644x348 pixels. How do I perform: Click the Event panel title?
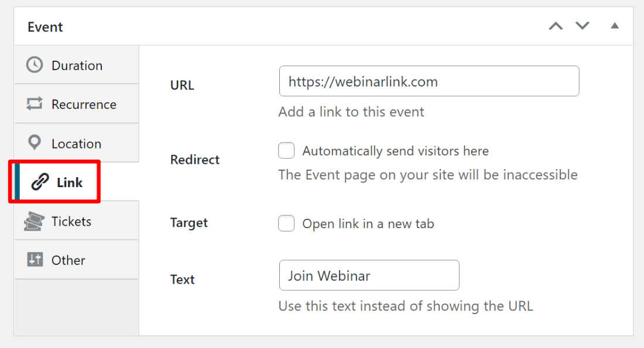[45, 27]
